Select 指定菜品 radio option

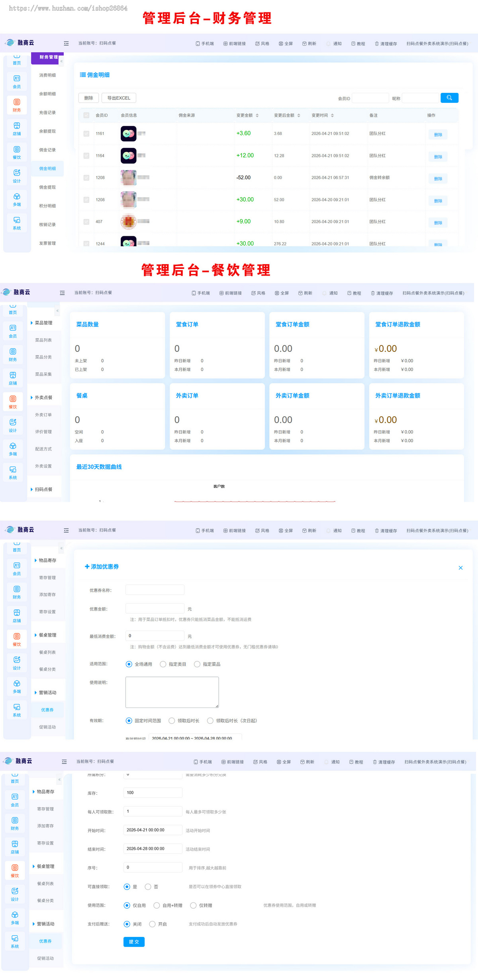197,664
